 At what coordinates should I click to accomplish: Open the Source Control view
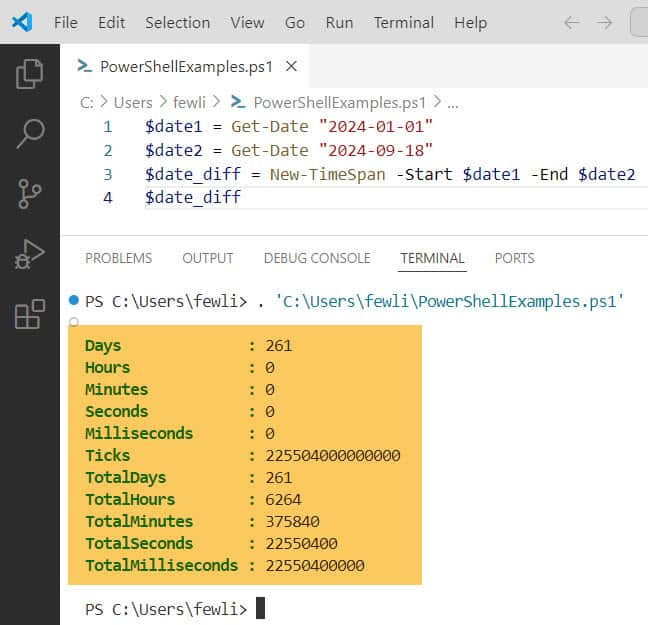click(x=29, y=193)
